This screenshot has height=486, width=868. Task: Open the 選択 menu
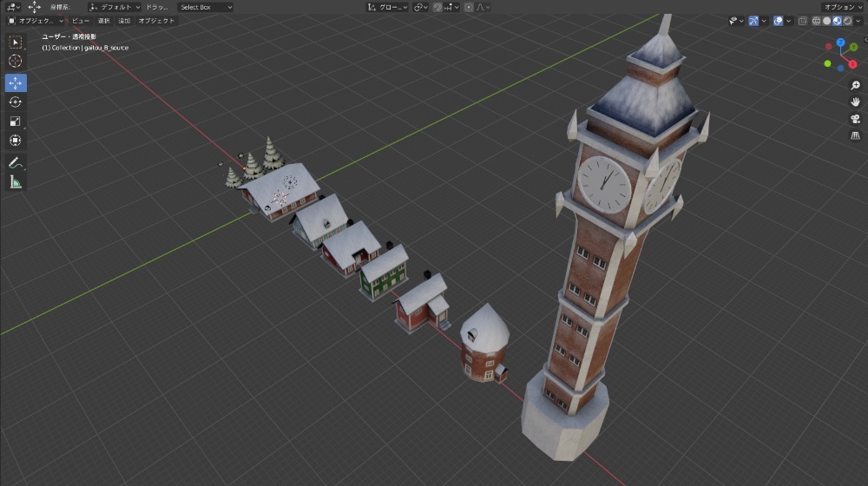coord(103,21)
